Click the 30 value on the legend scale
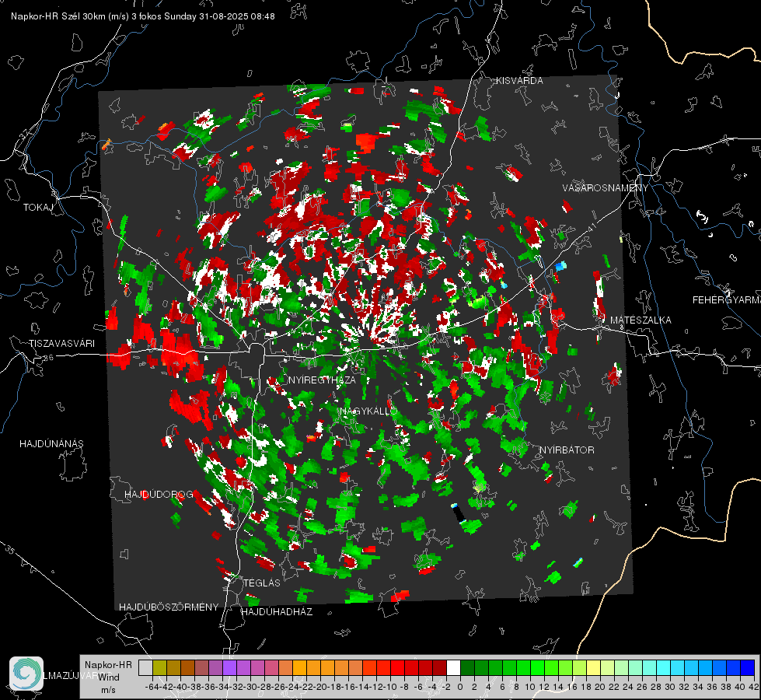 point(670,687)
